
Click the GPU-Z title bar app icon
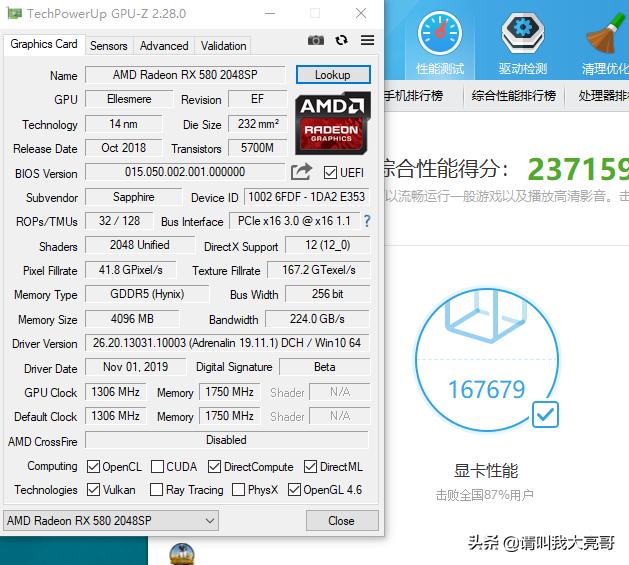[x=14, y=14]
